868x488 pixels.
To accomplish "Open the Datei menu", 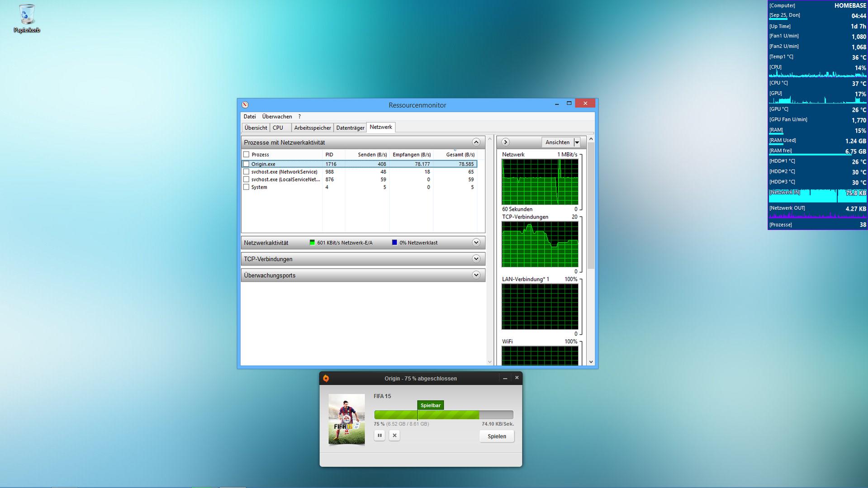I will [250, 117].
